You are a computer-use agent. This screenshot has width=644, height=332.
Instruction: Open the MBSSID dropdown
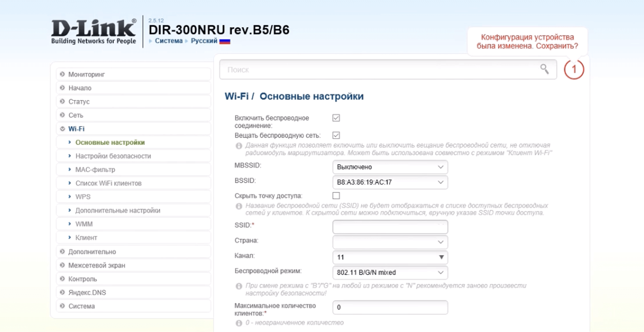coord(390,167)
